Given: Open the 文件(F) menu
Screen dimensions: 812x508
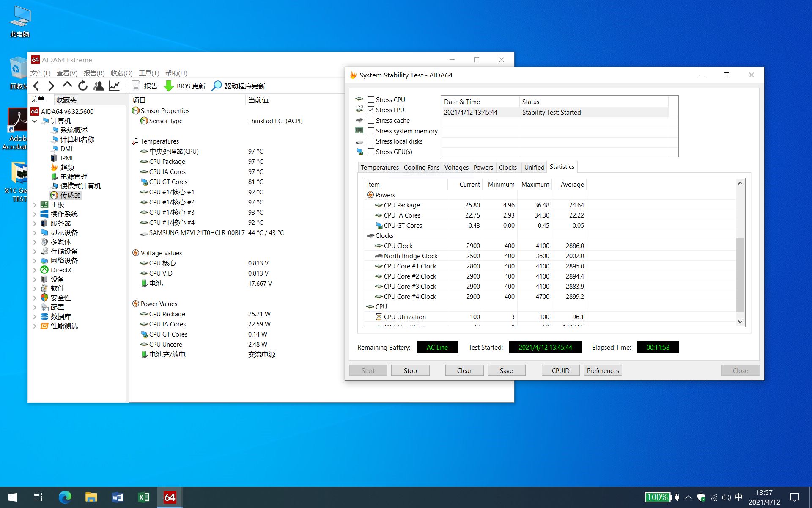Looking at the screenshot, I should point(41,73).
